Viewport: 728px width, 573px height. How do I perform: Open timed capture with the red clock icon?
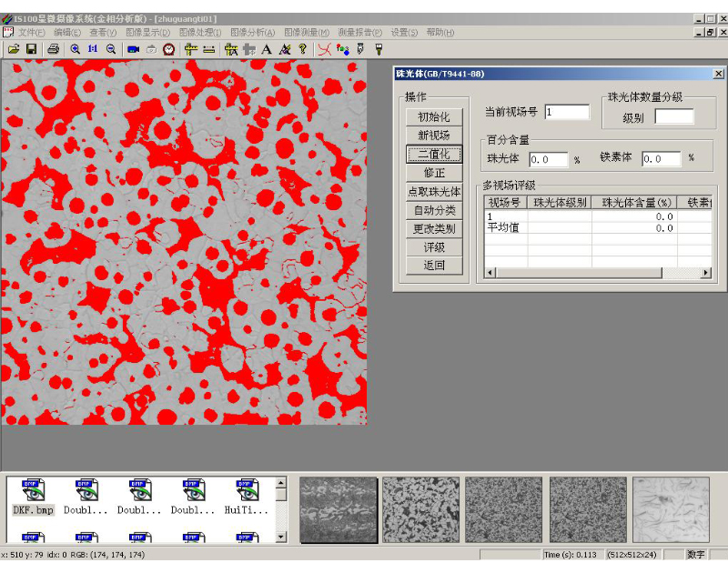click(169, 49)
